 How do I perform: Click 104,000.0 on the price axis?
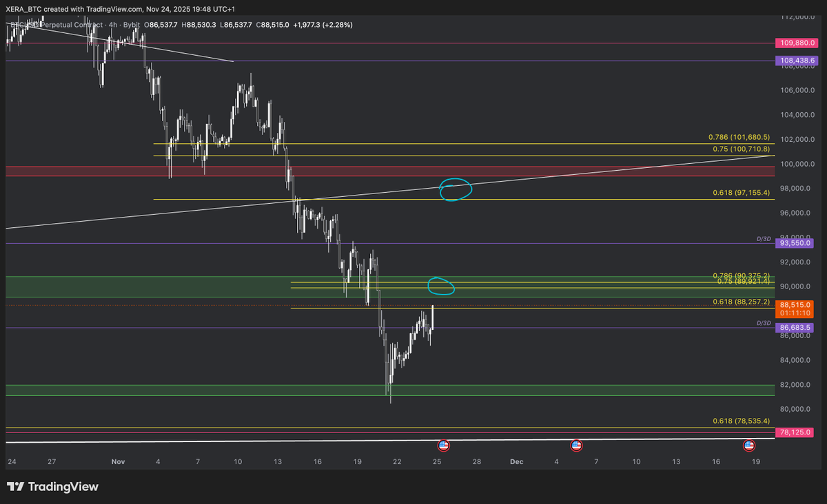coord(796,115)
